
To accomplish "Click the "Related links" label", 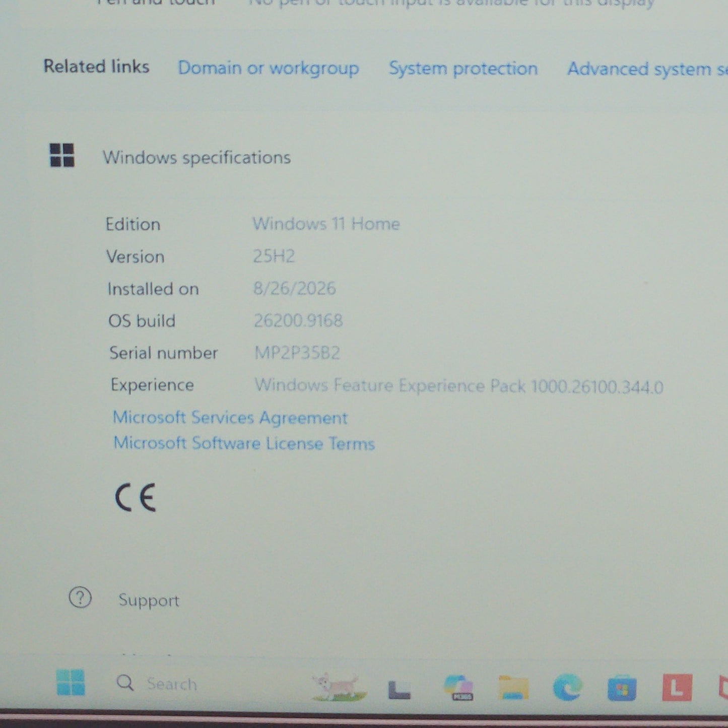I will point(96,67).
